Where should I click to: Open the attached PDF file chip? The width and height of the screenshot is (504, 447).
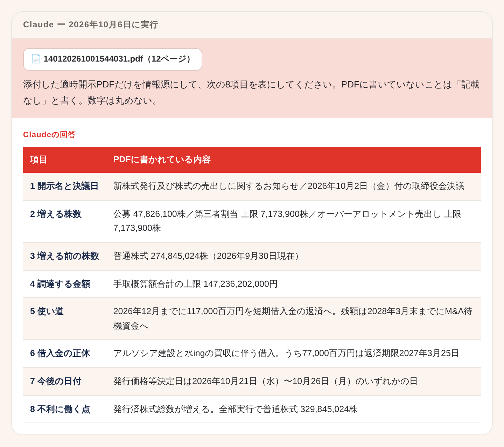point(112,59)
